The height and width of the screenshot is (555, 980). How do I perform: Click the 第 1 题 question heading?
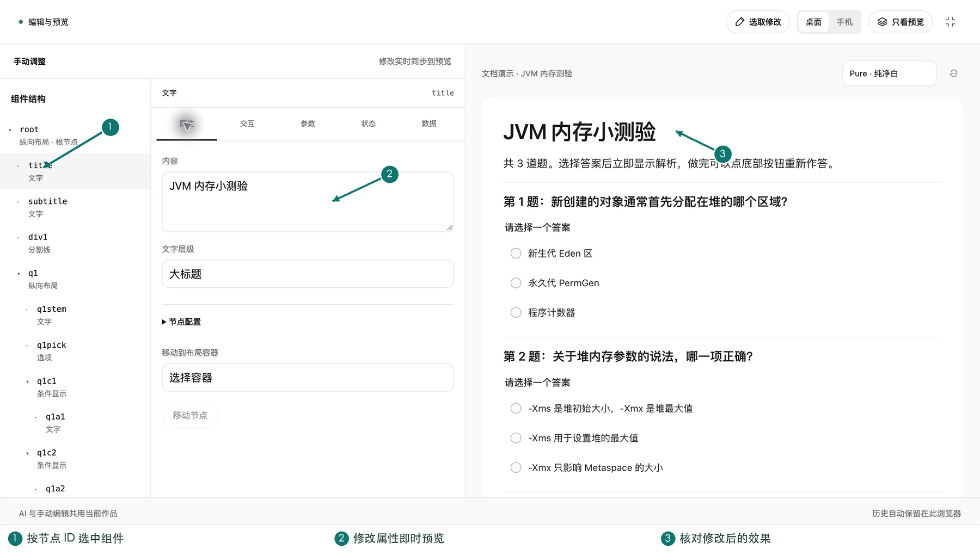[645, 202]
